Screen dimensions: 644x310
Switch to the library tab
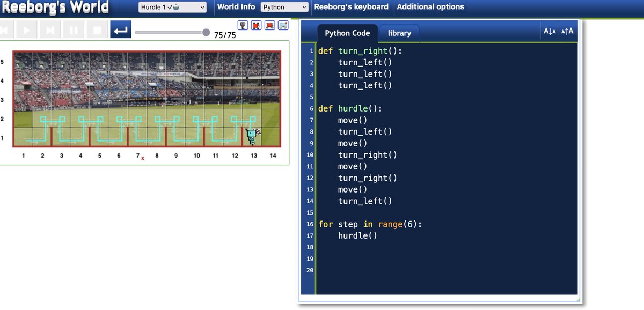pos(399,33)
